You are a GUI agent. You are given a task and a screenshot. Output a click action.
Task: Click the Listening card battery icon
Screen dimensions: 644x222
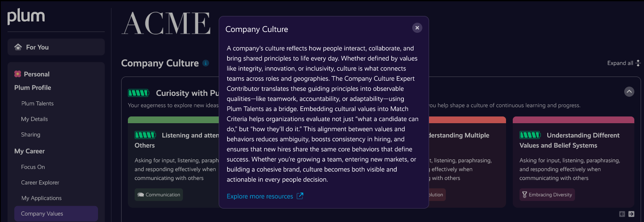pyautogui.click(x=145, y=135)
